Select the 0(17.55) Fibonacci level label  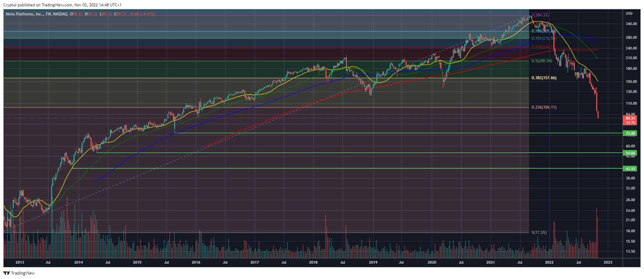pos(539,233)
